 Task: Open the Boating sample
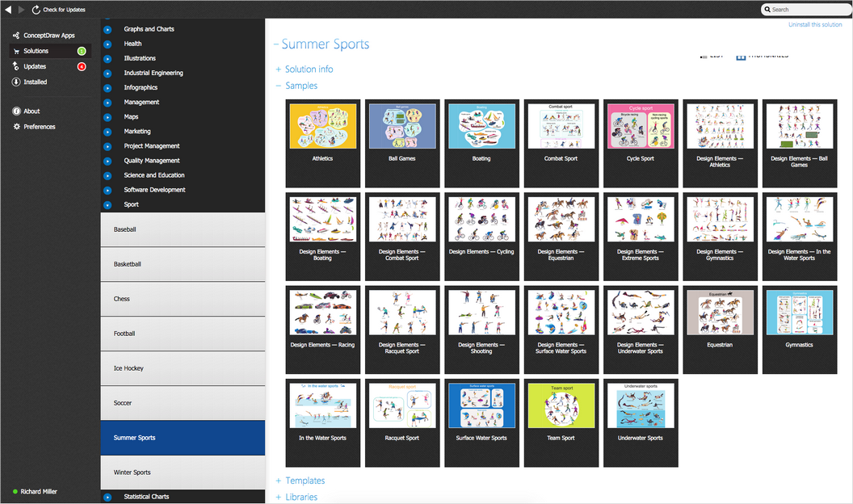[481, 143]
